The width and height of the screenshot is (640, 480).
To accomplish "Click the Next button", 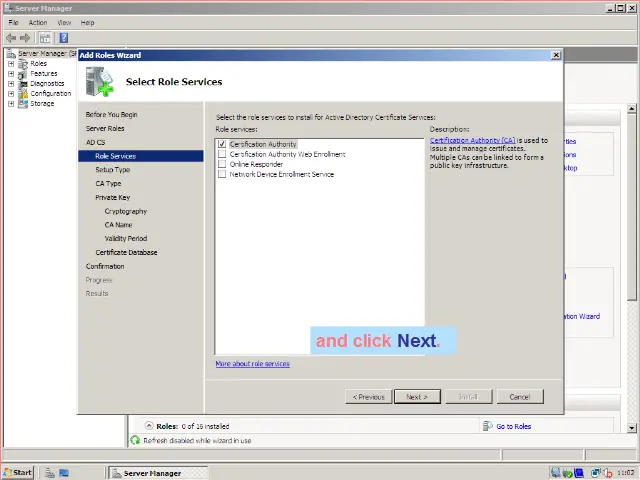I will coord(417,397).
